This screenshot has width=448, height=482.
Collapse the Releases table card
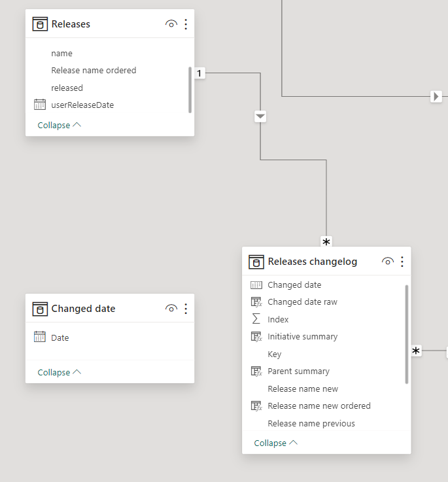click(59, 125)
